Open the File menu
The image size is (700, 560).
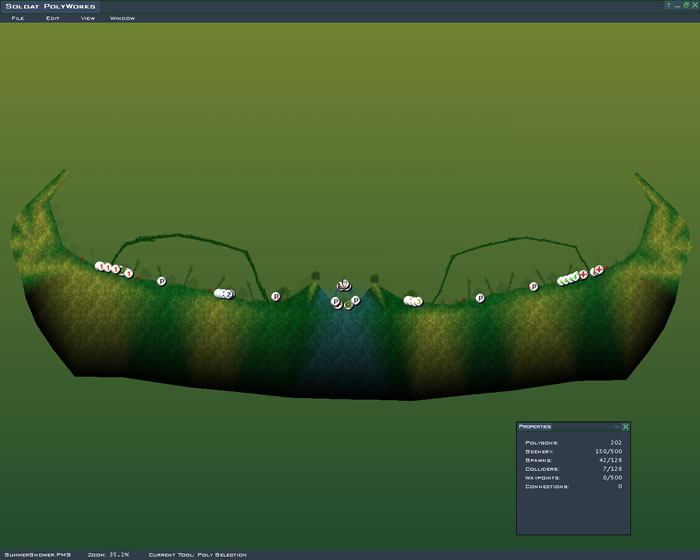[x=18, y=18]
